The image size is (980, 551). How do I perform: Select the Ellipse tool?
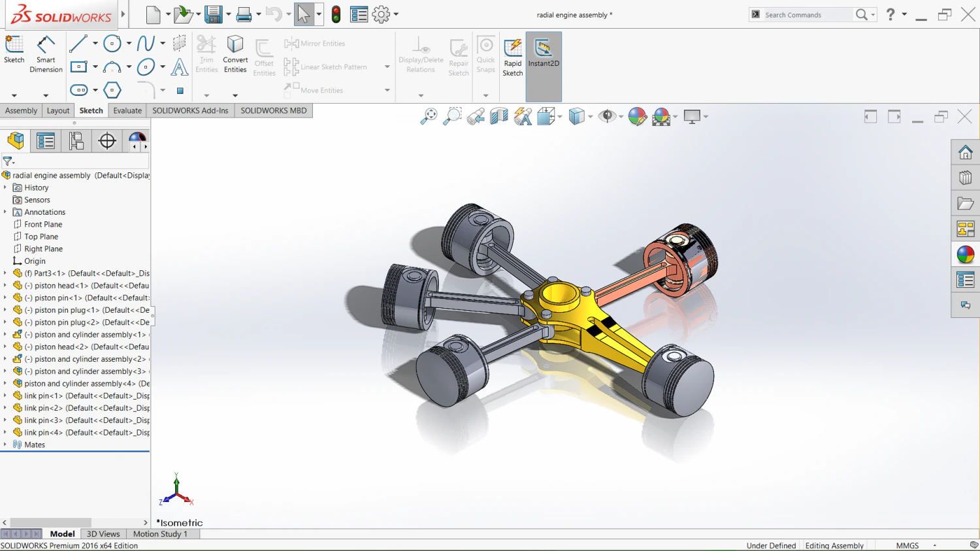coord(146,67)
